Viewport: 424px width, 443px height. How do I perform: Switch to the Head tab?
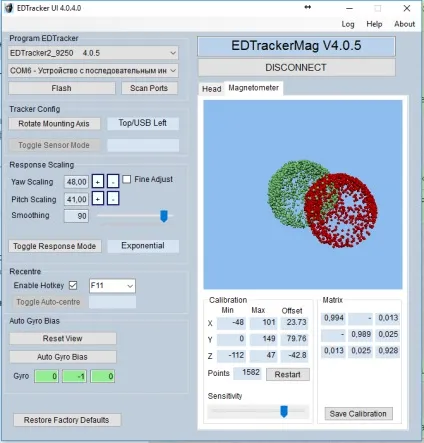[x=212, y=89]
